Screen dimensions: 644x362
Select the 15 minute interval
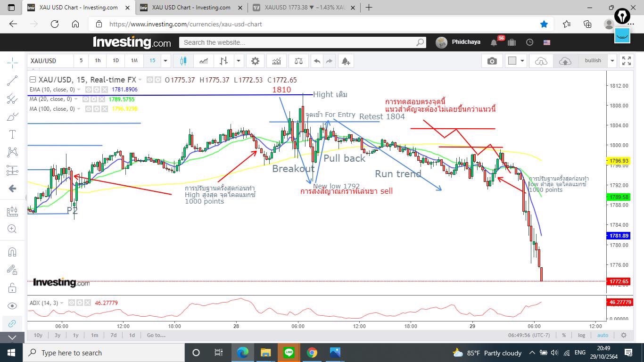(x=152, y=61)
